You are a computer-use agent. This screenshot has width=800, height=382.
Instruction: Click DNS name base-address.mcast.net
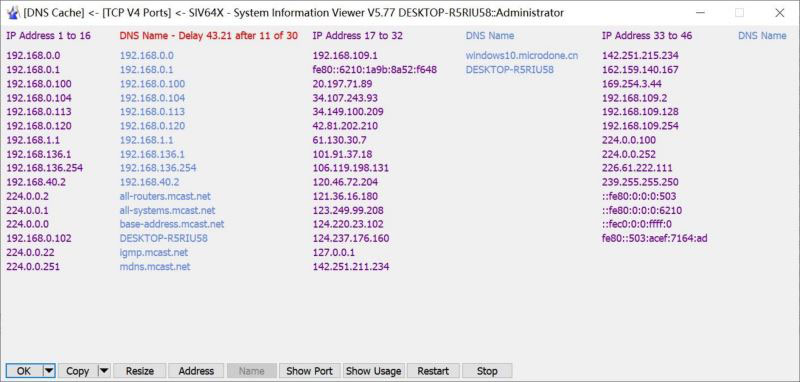172,224
